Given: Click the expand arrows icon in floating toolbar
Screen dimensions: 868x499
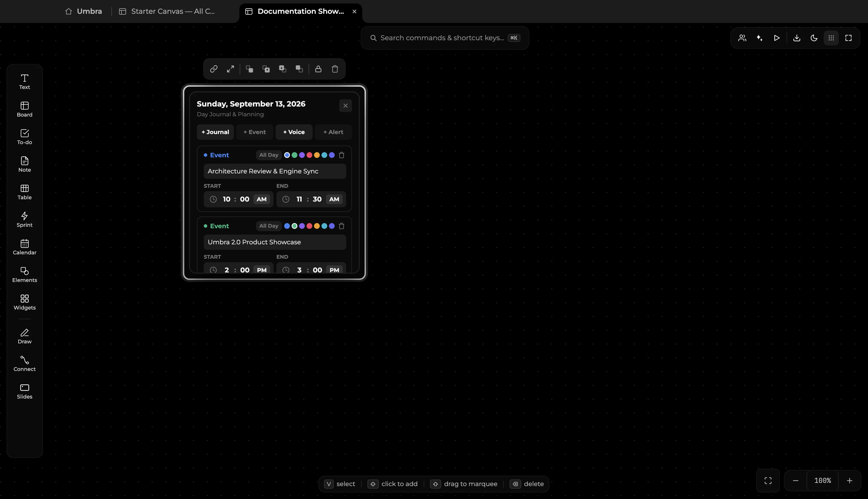Looking at the screenshot, I should tap(230, 69).
